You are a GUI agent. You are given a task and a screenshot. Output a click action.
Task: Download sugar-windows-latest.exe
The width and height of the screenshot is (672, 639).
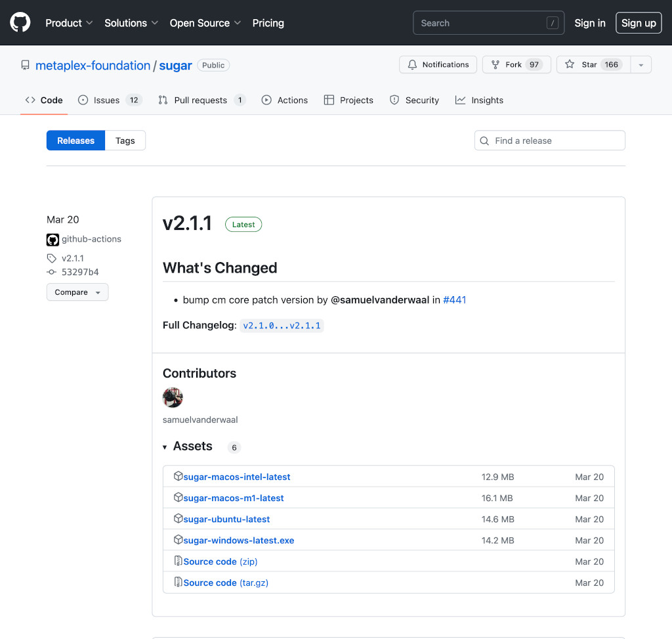point(239,540)
